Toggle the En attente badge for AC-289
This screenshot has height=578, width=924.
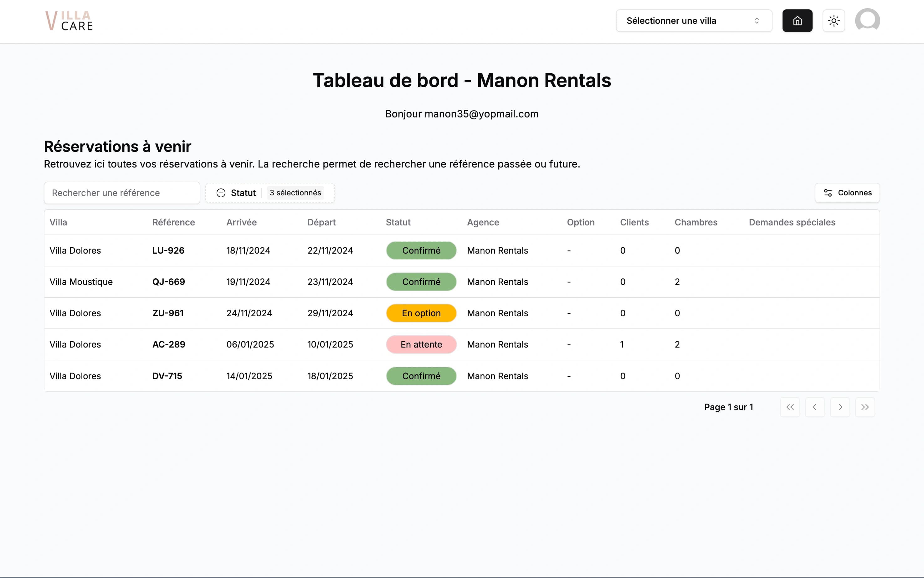(421, 344)
